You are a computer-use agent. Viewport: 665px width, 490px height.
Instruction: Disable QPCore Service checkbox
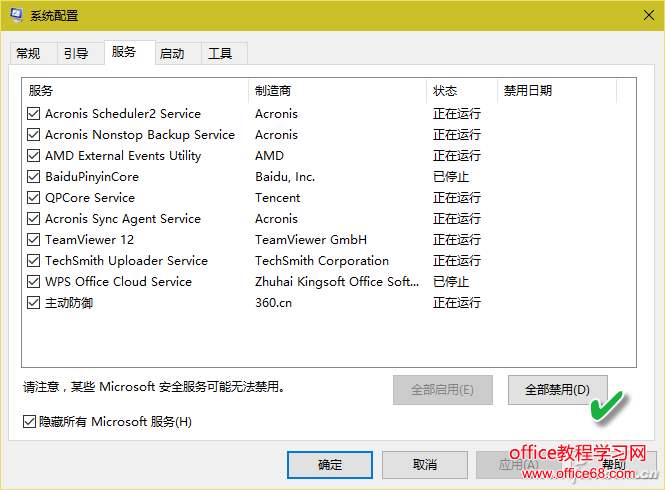click(34, 198)
